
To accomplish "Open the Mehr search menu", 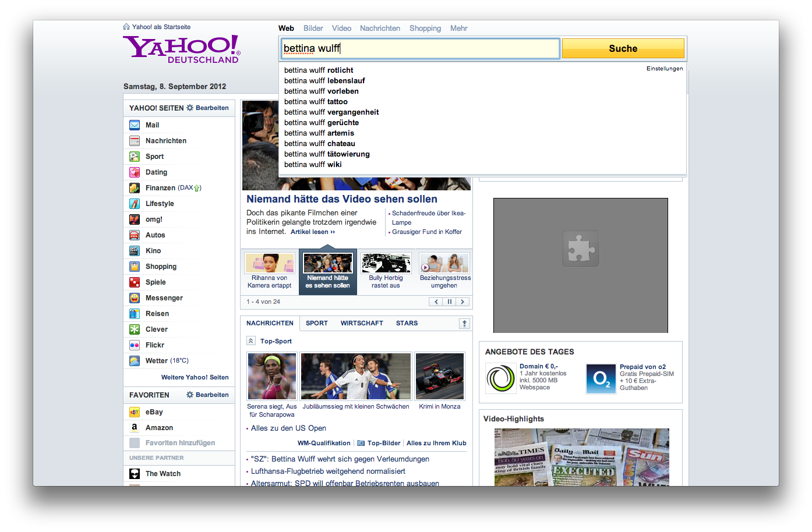I will pyautogui.click(x=459, y=29).
